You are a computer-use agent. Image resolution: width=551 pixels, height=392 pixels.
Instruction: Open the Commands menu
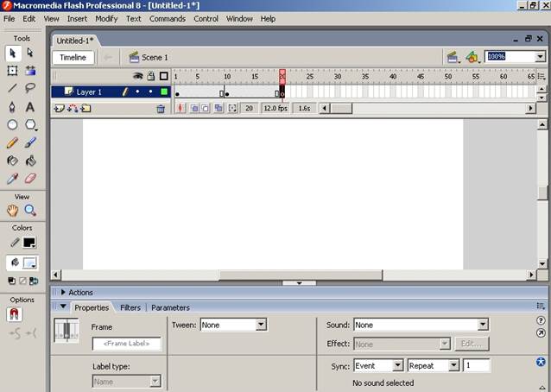[x=168, y=19]
